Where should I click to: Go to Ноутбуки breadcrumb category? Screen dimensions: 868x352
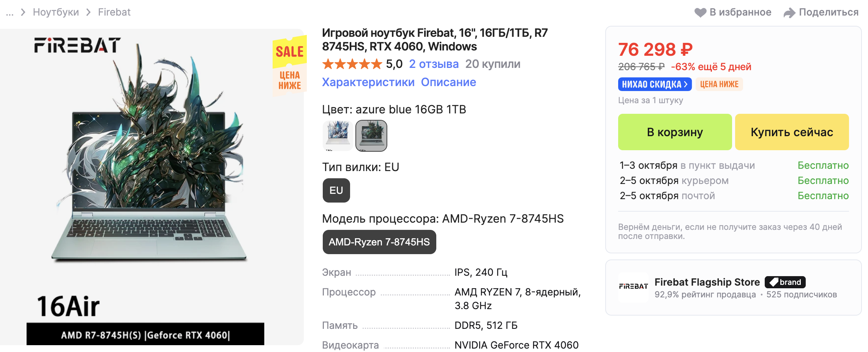[x=56, y=13]
